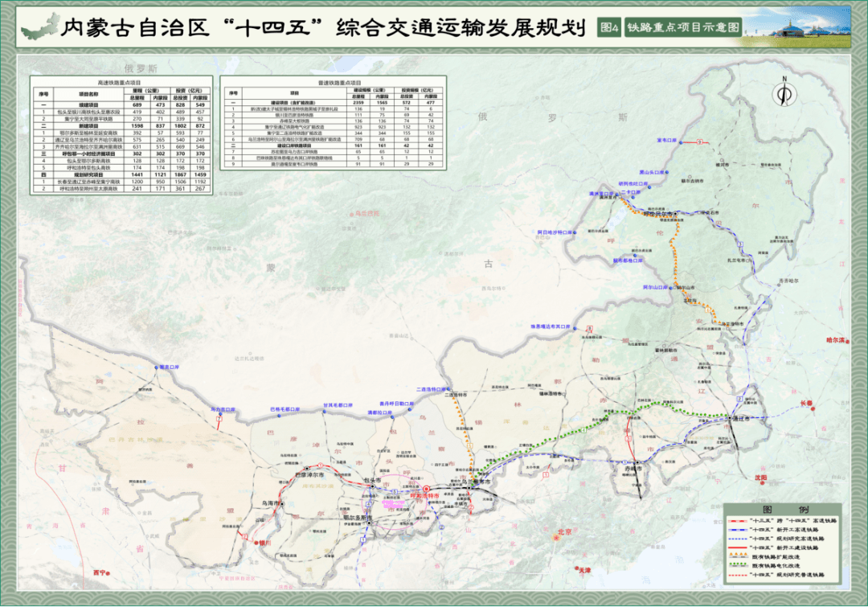
Task: Click the 高速铁路重点项目 table heading
Action: click(118, 82)
